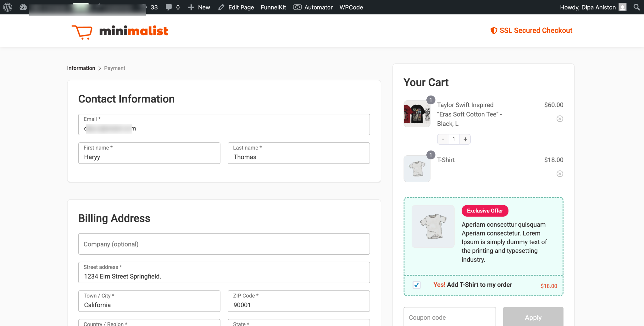Open the search magnifier in admin bar
Image resolution: width=644 pixels, height=326 pixels.
tap(637, 7)
